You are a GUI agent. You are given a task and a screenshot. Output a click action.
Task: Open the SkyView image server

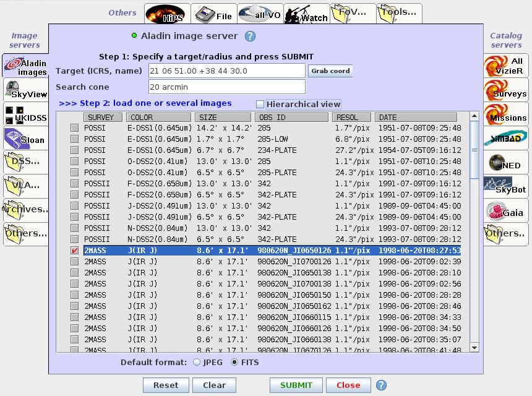(x=25, y=90)
